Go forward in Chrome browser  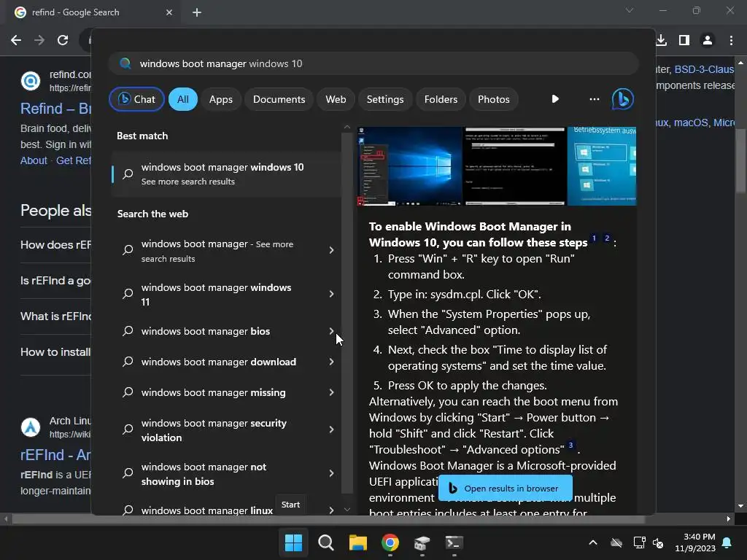pyautogui.click(x=39, y=40)
